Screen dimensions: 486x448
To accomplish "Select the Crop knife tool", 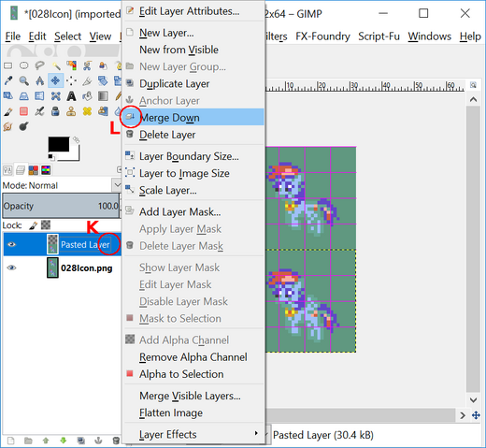I will [87, 81].
